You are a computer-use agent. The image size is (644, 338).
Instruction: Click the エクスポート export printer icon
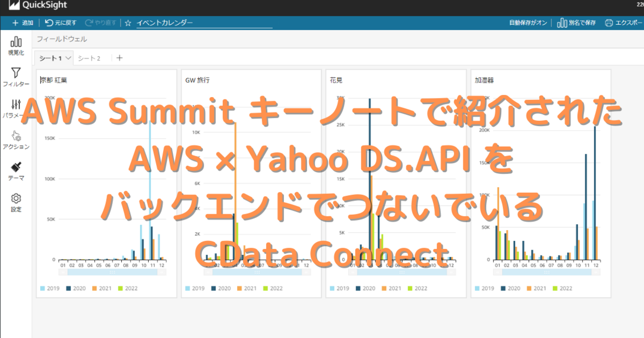(609, 23)
